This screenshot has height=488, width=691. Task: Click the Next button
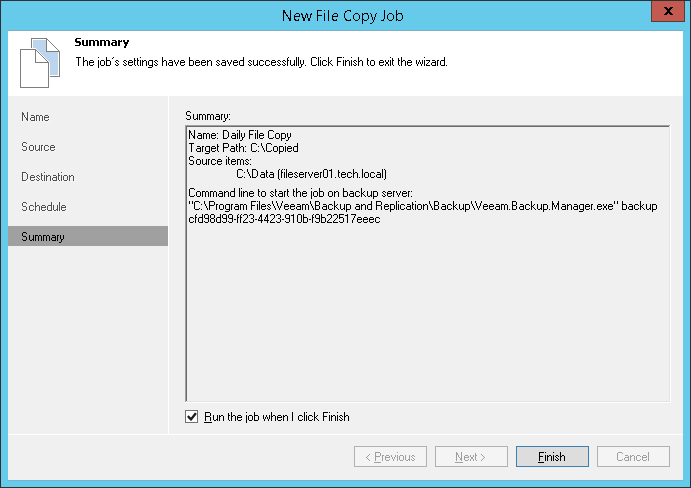[x=470, y=457]
